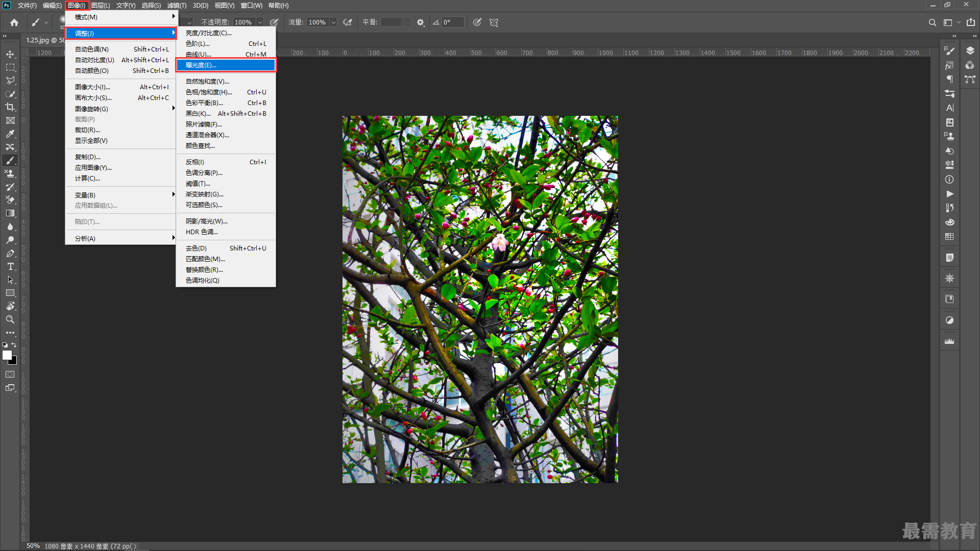The width and height of the screenshot is (980, 551).
Task: Choose 曝光度(E) from adjustments
Action: (x=226, y=65)
